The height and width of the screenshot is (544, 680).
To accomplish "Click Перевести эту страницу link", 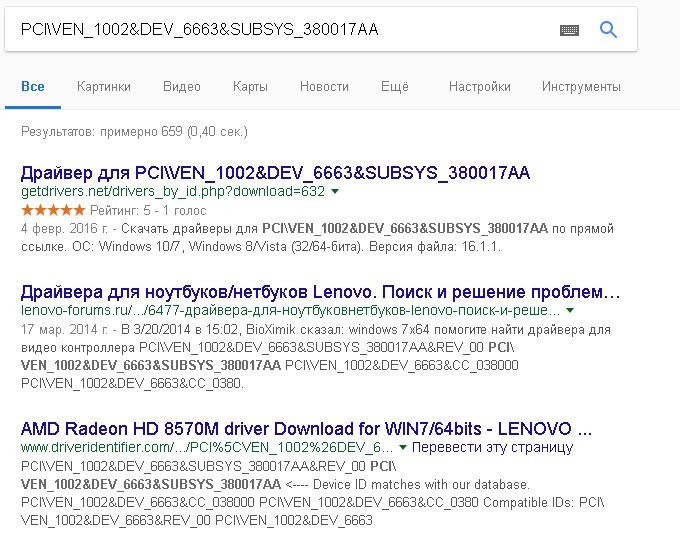I will tap(492, 447).
